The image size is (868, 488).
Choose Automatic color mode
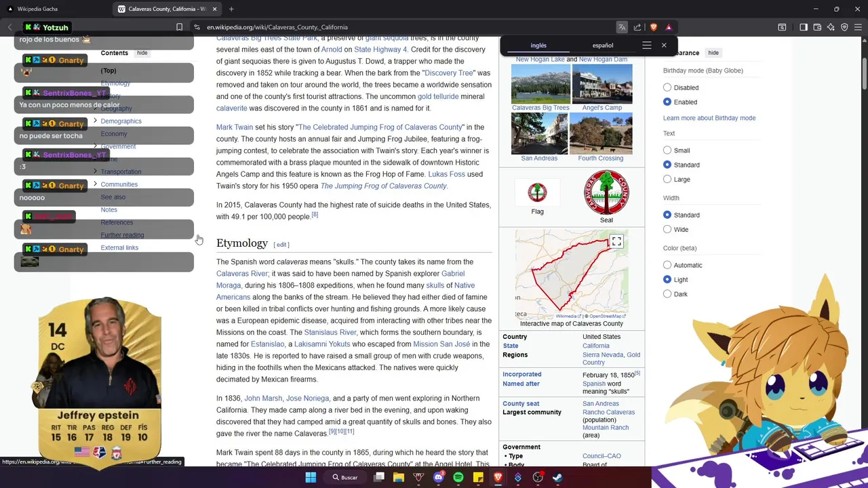point(667,265)
